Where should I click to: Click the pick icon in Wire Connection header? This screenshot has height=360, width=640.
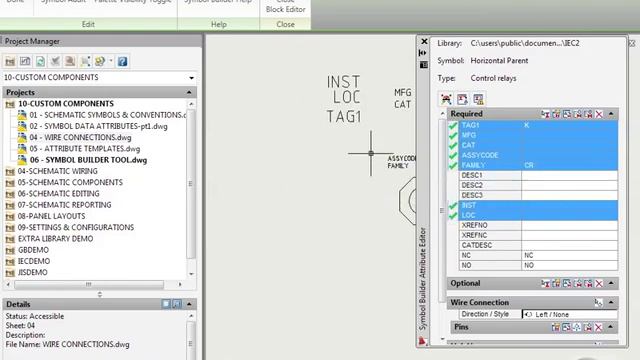(598, 302)
